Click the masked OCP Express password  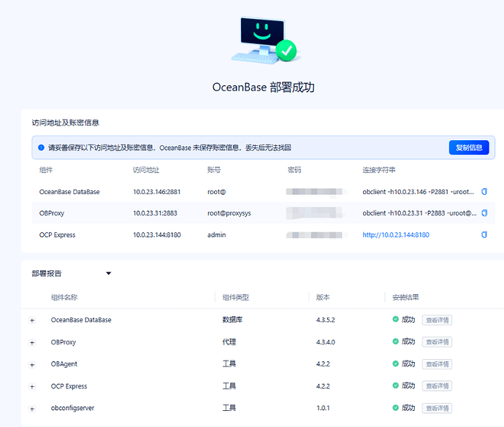click(316, 235)
